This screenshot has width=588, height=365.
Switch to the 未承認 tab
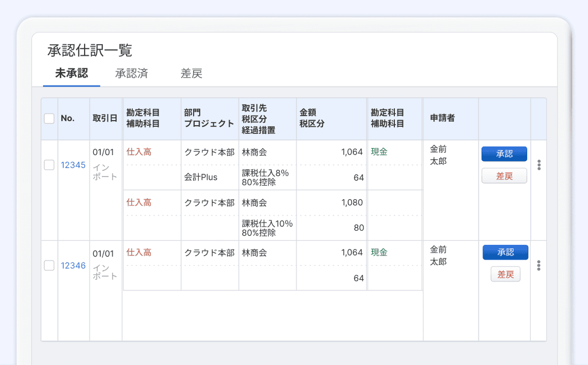[x=71, y=74]
